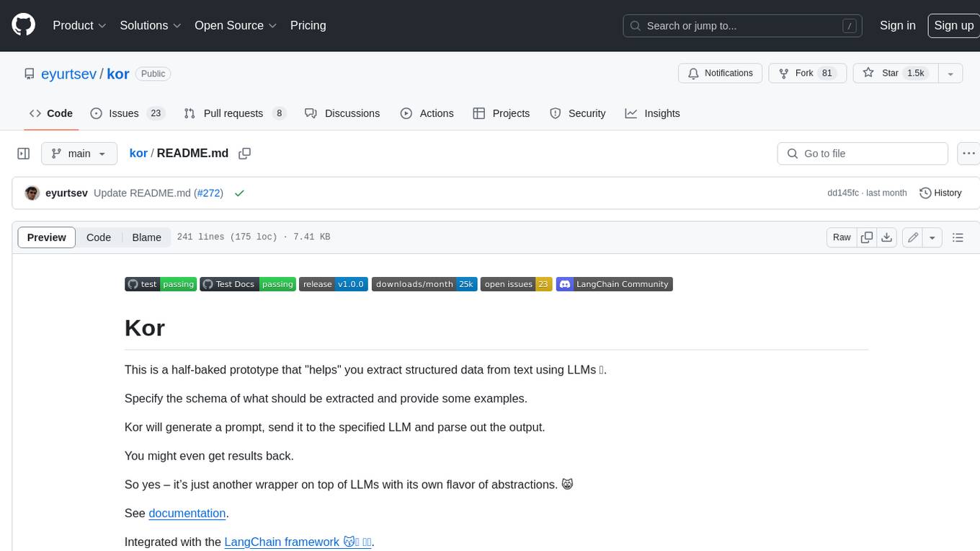Click the eyurtsev avatar in commit row

click(x=32, y=193)
